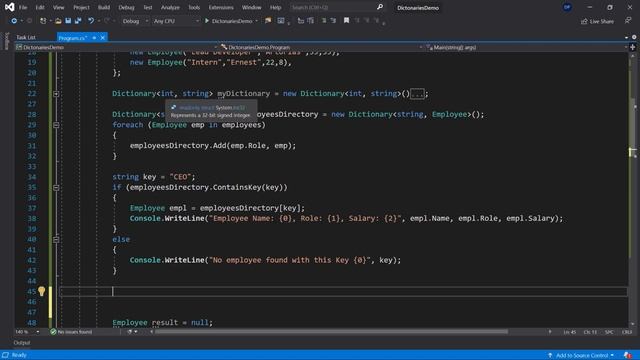This screenshot has width=640, height=360.
Task: Click the window layout icon after Find in Files
Action: (281, 21)
